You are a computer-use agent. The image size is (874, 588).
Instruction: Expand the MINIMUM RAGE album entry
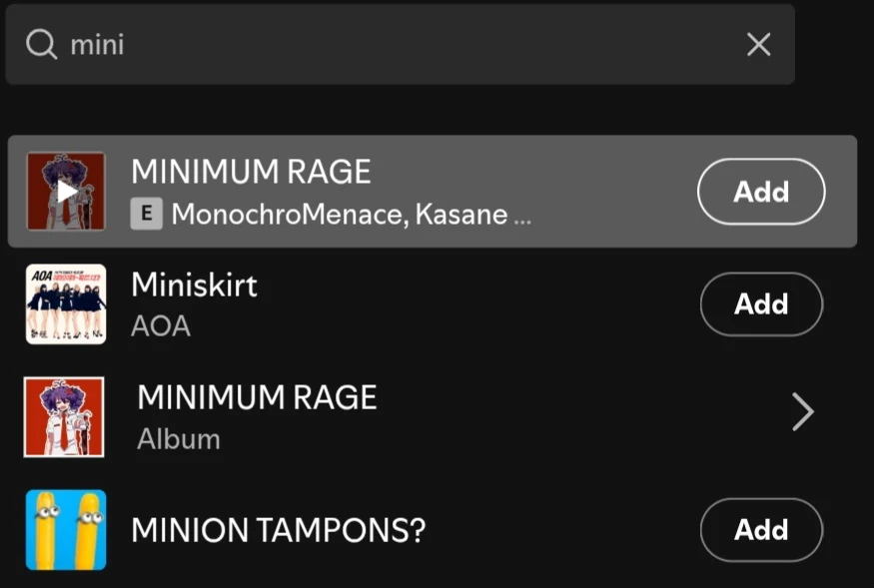coord(802,411)
